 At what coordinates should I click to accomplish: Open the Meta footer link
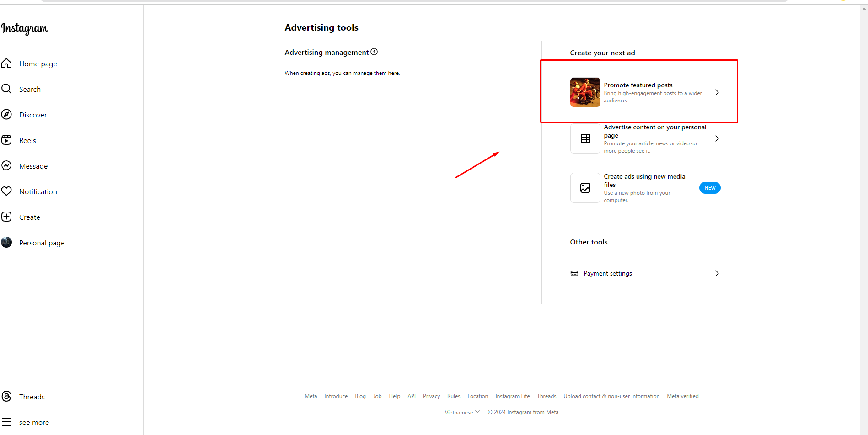pyautogui.click(x=311, y=396)
